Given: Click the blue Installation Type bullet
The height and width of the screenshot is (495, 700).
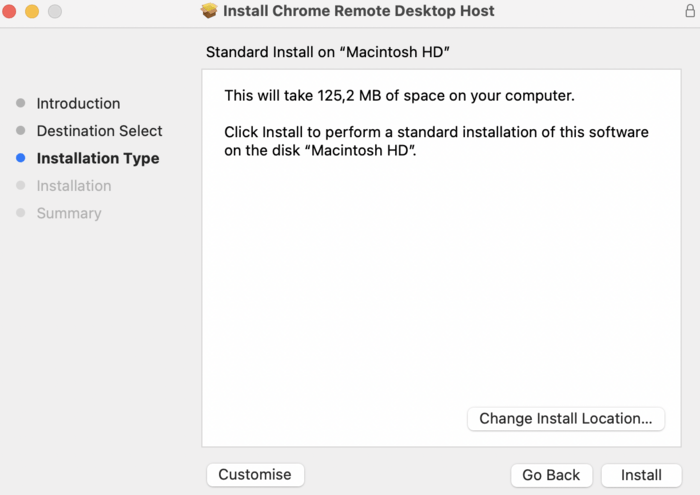Looking at the screenshot, I should tap(21, 158).
